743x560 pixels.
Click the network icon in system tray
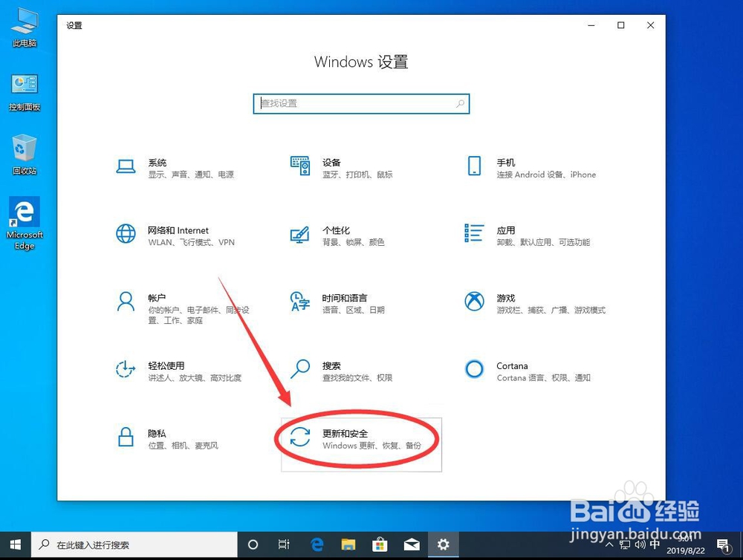(625, 545)
